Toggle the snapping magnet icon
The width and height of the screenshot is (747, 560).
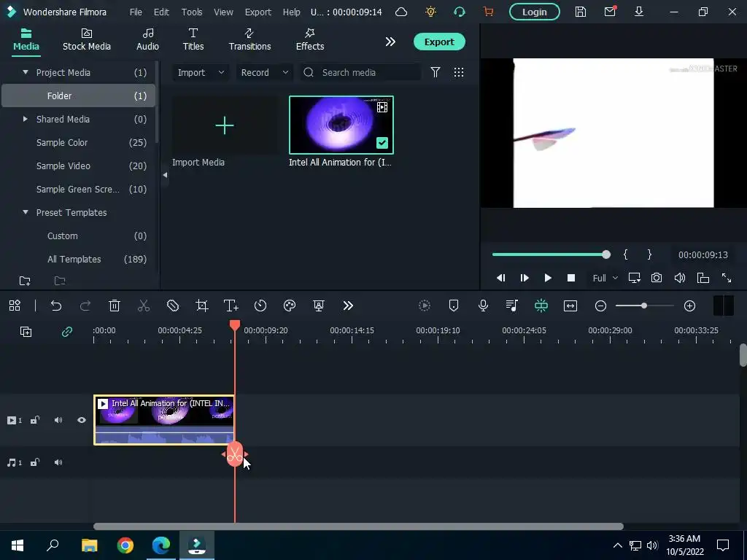(x=541, y=306)
